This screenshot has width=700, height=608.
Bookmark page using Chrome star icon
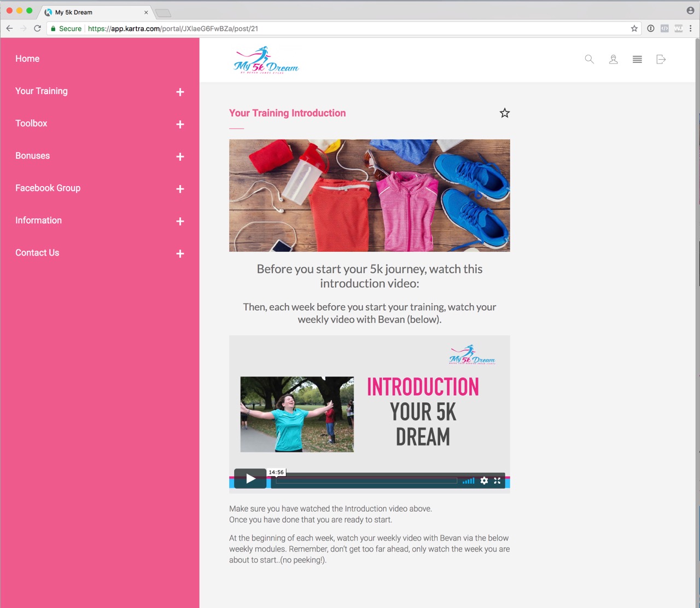pos(634,28)
